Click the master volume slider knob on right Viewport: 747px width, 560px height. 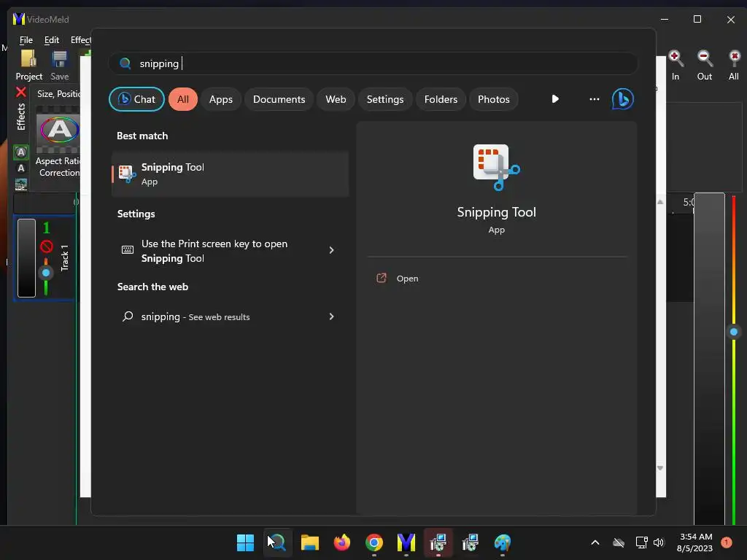pos(734,332)
